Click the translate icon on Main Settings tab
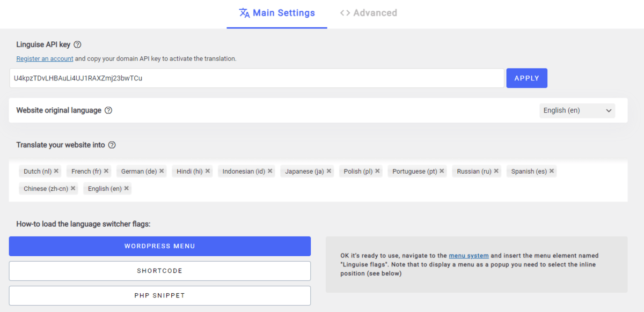The image size is (644, 312). 245,13
